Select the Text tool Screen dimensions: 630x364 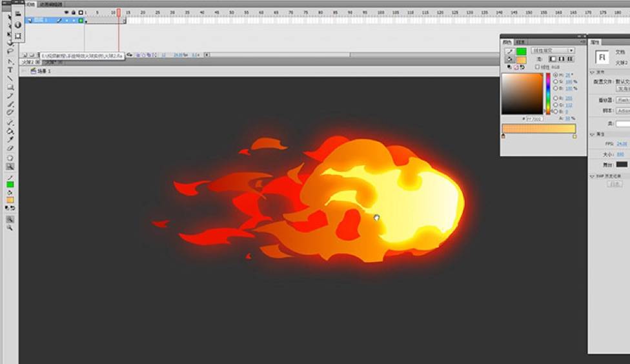pos(10,70)
